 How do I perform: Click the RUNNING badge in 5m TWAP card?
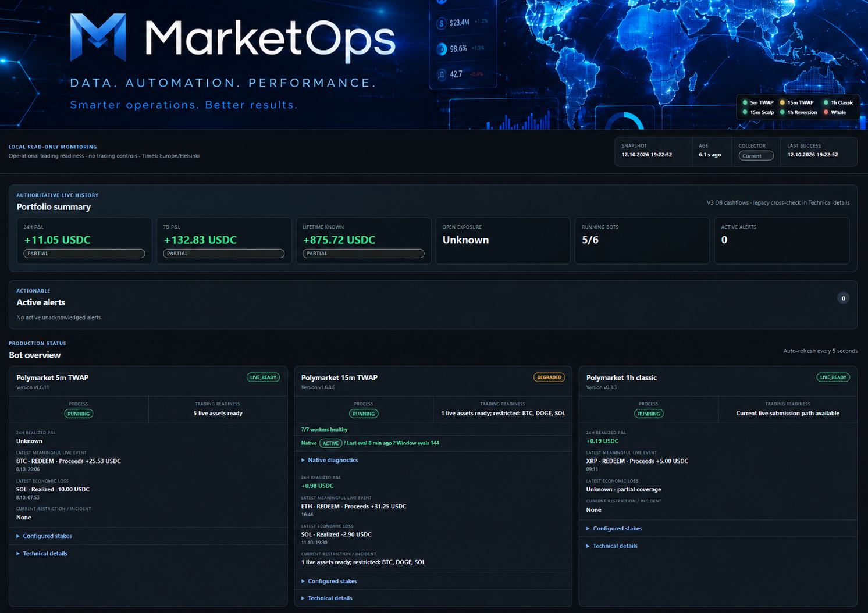point(79,414)
